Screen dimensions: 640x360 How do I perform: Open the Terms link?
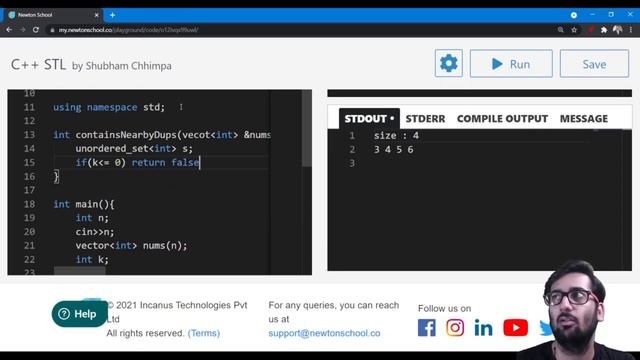point(204,333)
